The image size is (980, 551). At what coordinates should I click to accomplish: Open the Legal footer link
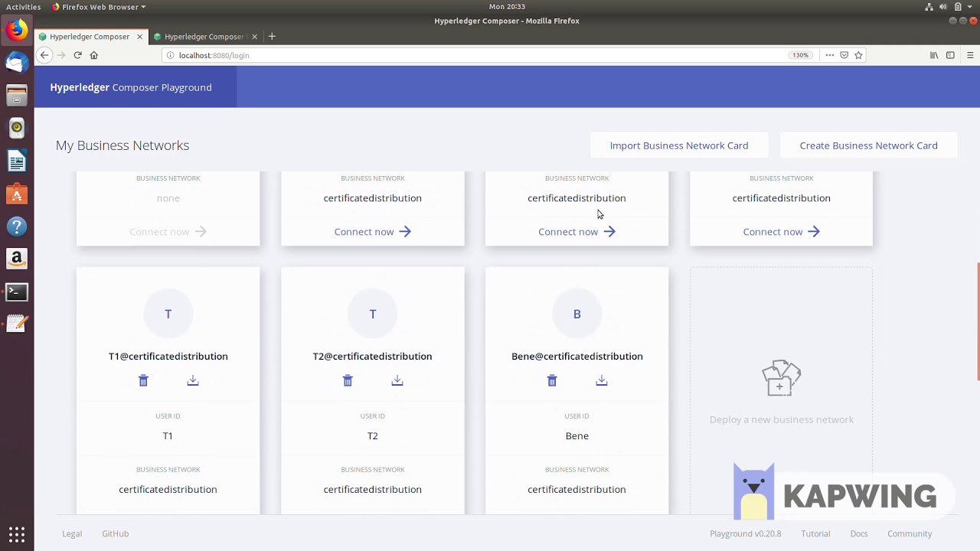point(72,533)
